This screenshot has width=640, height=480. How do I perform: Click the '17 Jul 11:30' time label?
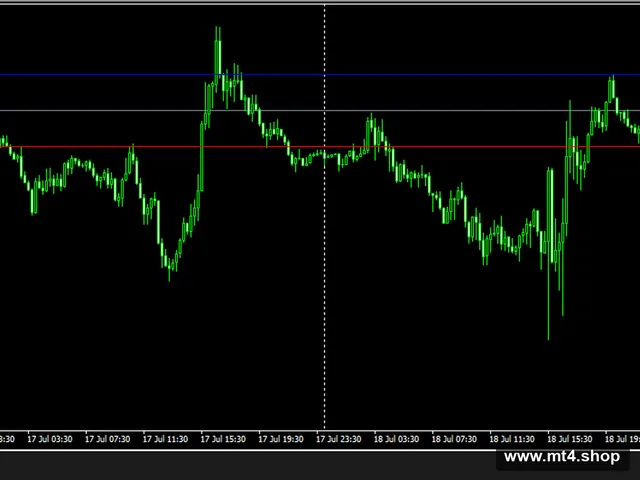[165, 439]
